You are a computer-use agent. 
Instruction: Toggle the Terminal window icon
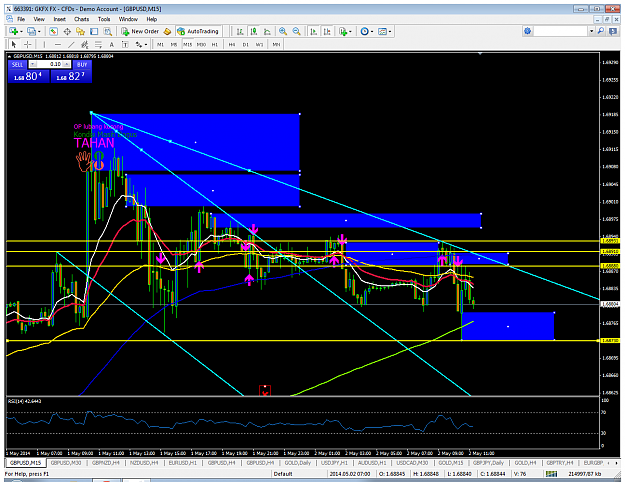[x=94, y=31]
